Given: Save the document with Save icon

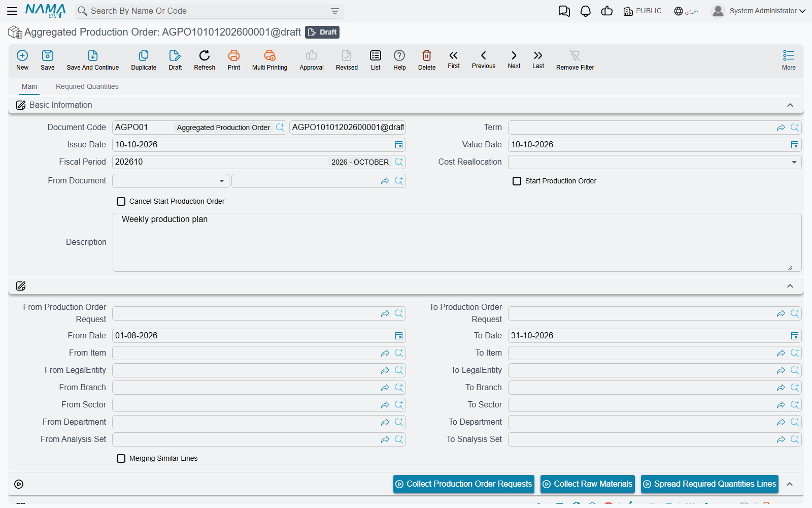Looking at the screenshot, I should (48, 60).
